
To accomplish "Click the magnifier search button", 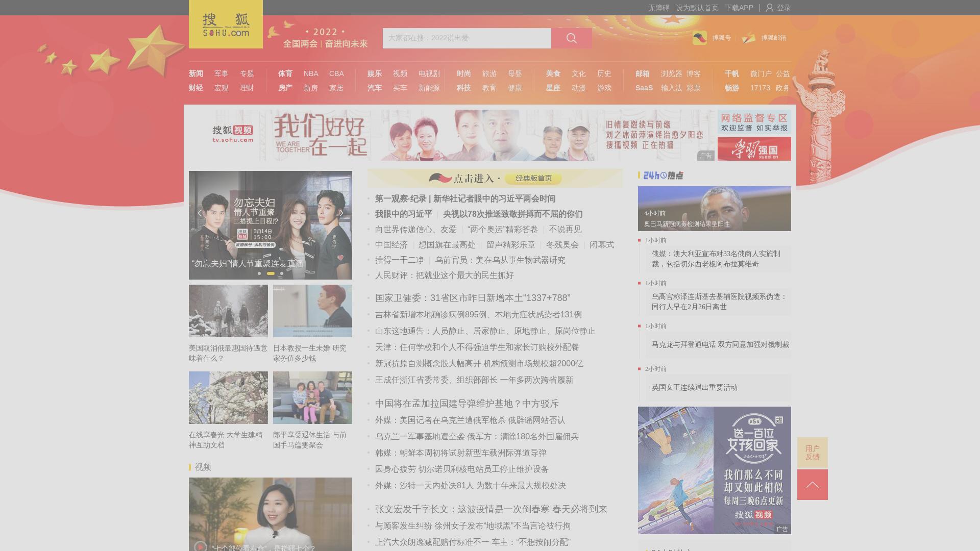I will pyautogui.click(x=571, y=38).
